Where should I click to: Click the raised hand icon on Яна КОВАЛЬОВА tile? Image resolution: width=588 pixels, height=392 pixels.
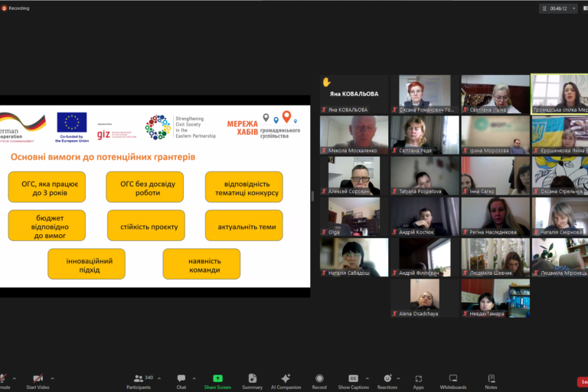[326, 82]
